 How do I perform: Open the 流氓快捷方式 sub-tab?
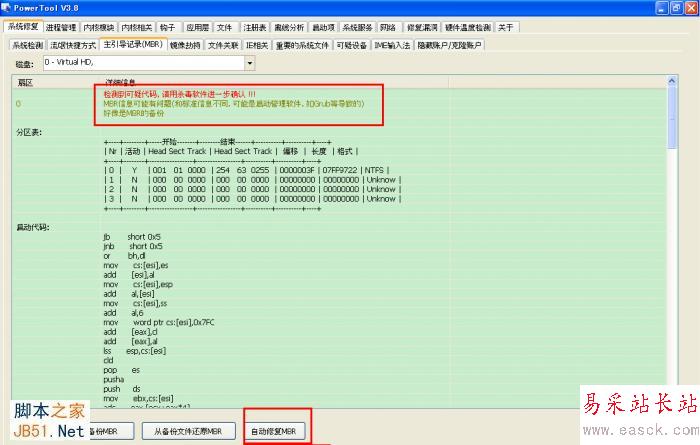click(x=72, y=45)
